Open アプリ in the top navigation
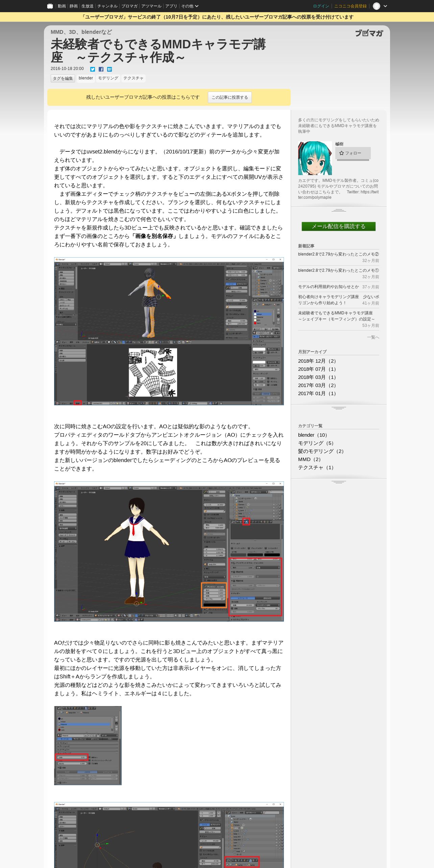This screenshot has height=868, width=434. 171,6
